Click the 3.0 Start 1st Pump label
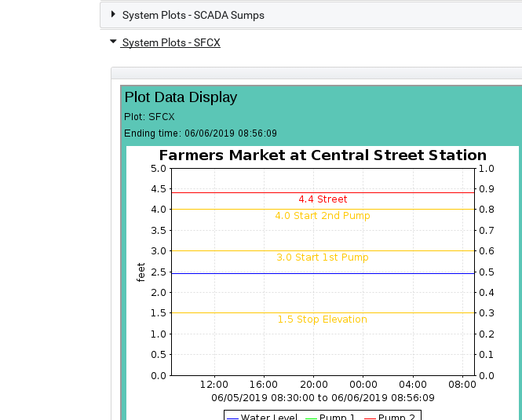522x420 pixels. coord(323,257)
